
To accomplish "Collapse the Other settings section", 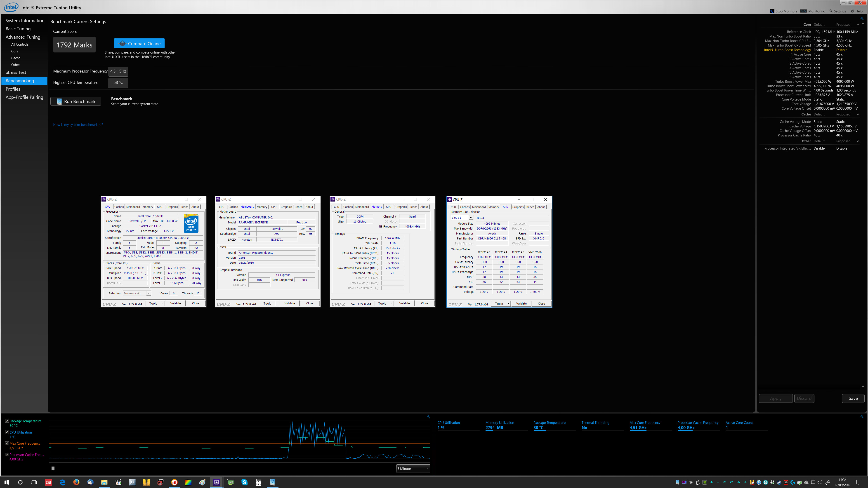I will tap(858, 141).
